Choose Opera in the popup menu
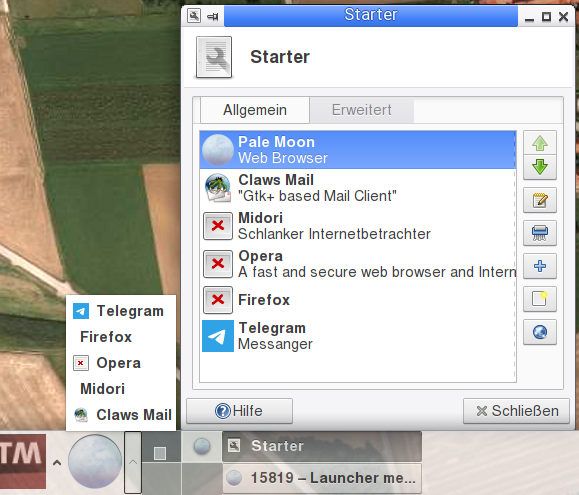Screen dimensions: 579x495 click(x=121, y=363)
